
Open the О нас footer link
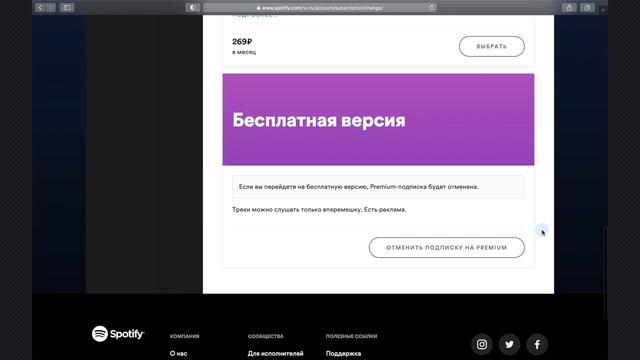click(x=178, y=353)
